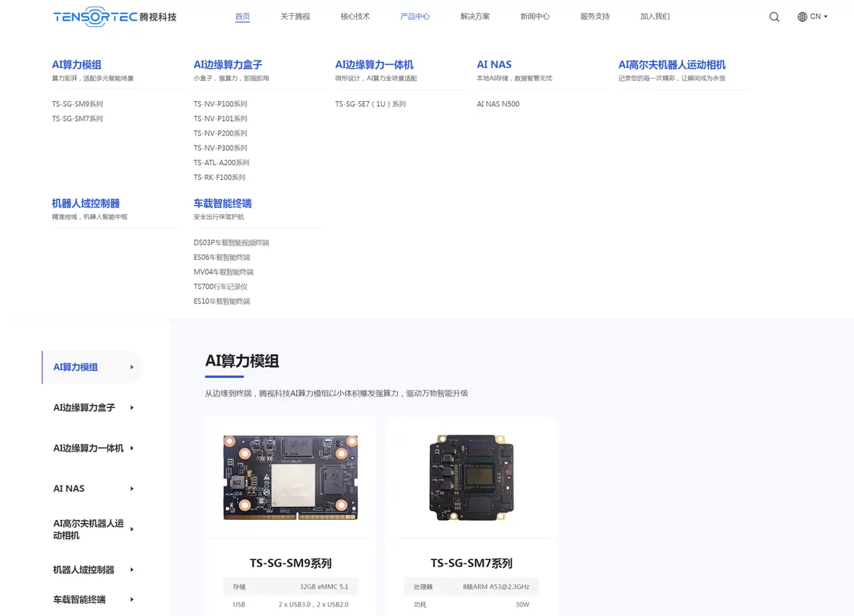Click the TensorTec logo in the header

[x=114, y=16]
